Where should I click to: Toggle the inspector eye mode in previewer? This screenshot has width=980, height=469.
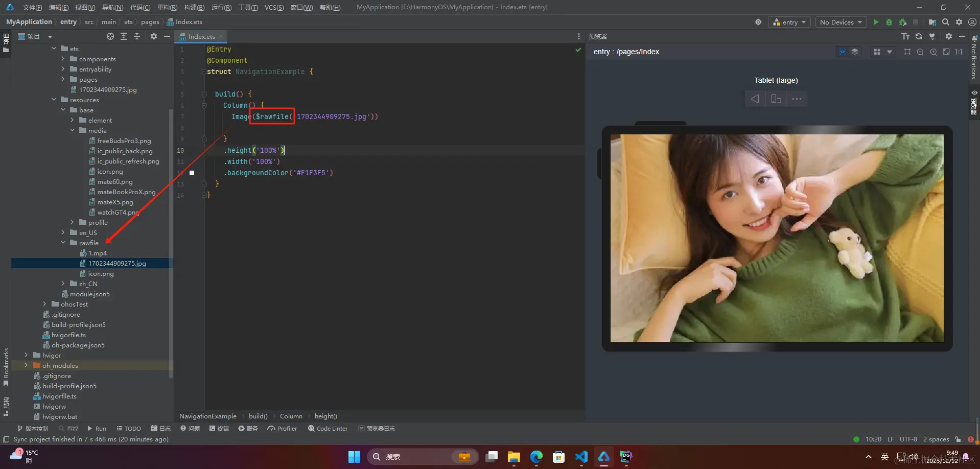842,52
